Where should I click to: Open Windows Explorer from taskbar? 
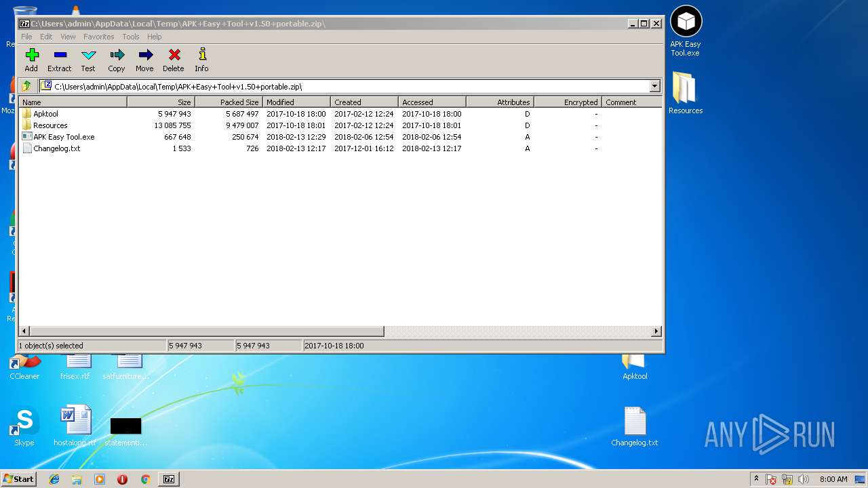tap(77, 479)
